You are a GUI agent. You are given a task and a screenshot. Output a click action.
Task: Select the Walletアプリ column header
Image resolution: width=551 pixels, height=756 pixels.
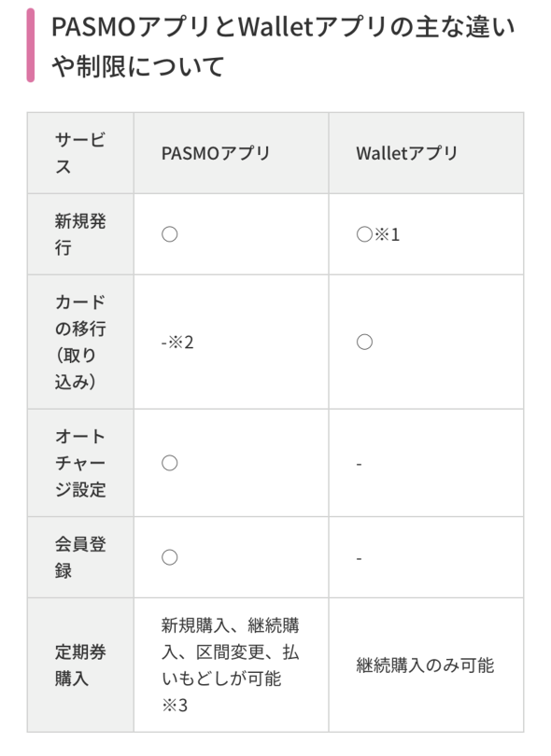coord(407,153)
